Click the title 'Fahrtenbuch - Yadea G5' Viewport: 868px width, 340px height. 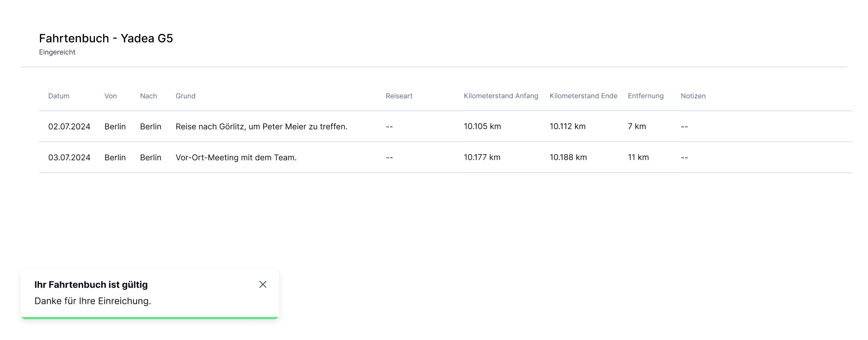(x=106, y=38)
